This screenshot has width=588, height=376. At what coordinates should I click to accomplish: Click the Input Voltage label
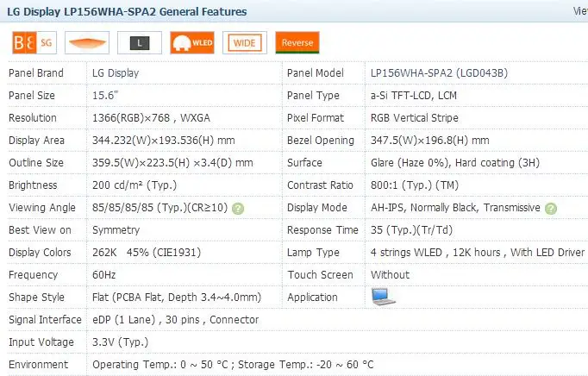click(x=41, y=342)
